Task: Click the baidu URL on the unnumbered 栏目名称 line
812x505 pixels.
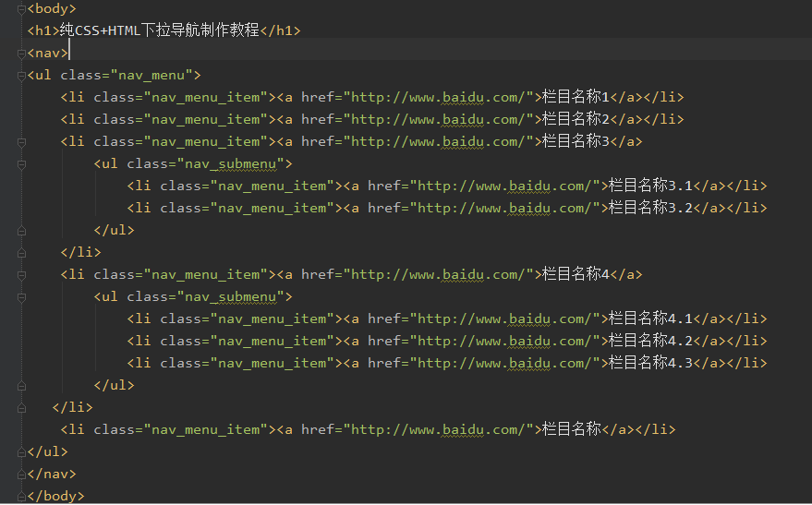Action: (x=438, y=429)
